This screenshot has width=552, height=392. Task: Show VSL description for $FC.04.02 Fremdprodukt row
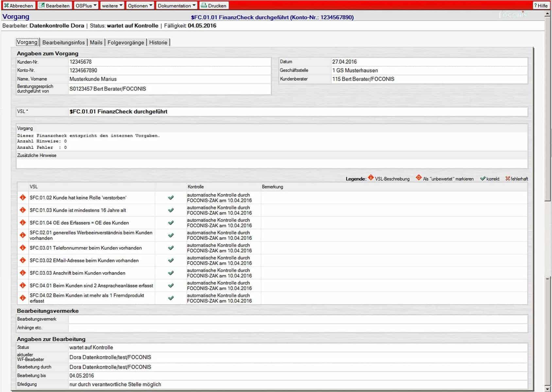23,298
